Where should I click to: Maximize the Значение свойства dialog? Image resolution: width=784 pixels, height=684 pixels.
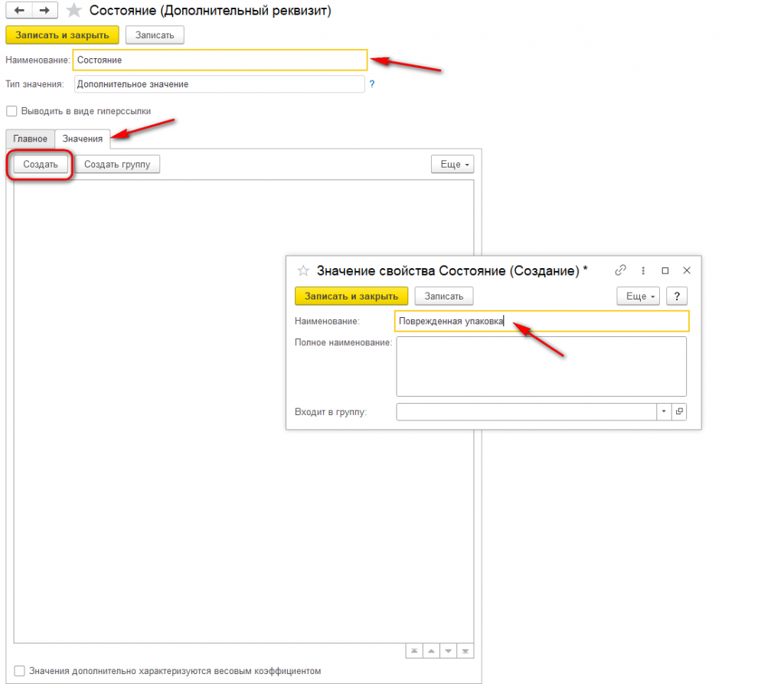[x=665, y=270]
